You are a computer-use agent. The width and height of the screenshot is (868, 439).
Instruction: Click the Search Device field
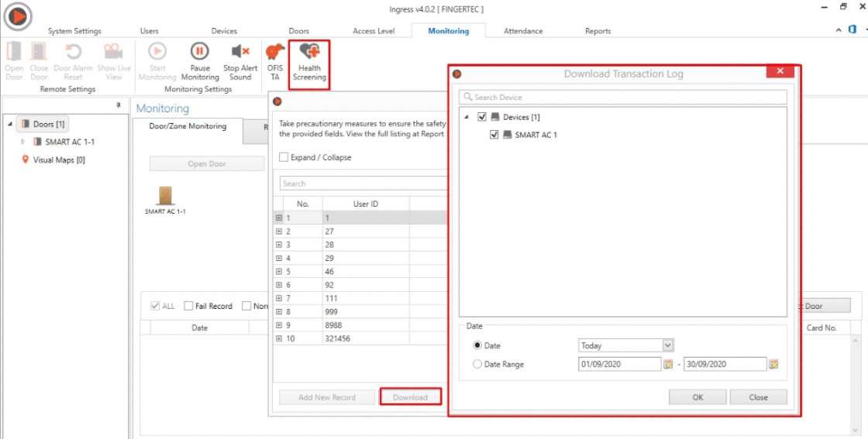(x=623, y=97)
